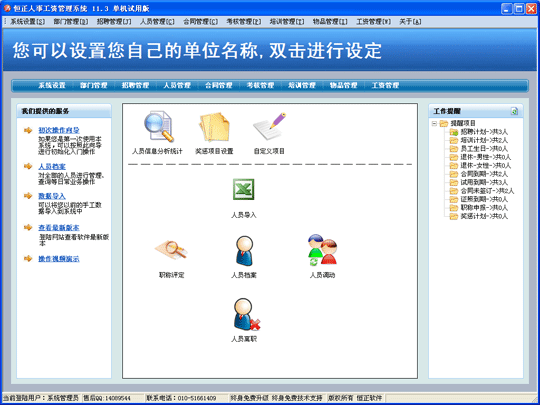Select the 培训计划->共2人 reminder
The image size is (540, 405).
pyautogui.click(x=484, y=140)
